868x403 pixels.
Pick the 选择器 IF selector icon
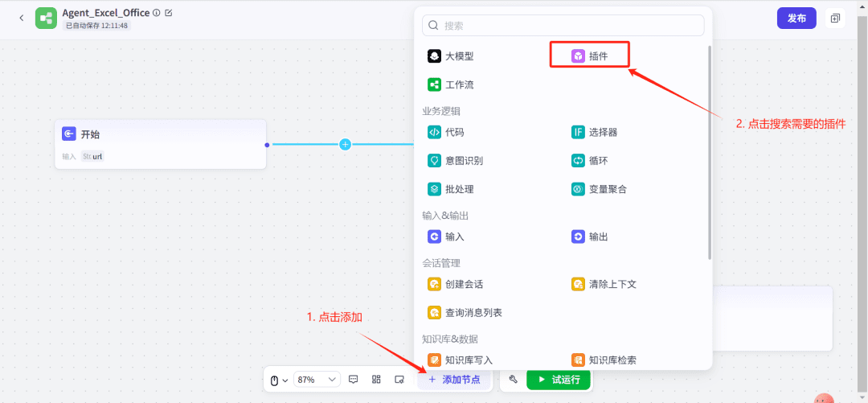coord(578,132)
